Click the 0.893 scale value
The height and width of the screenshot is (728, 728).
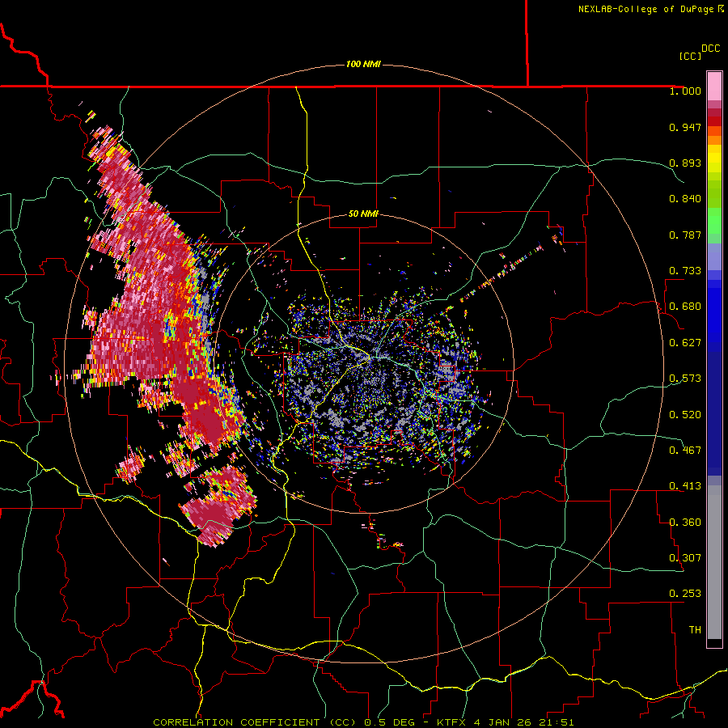(x=685, y=163)
